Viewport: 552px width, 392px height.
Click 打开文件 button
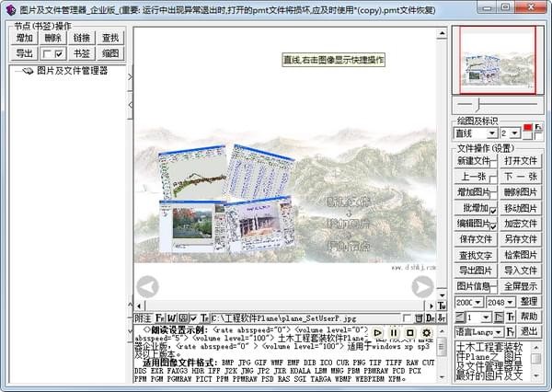(521, 161)
